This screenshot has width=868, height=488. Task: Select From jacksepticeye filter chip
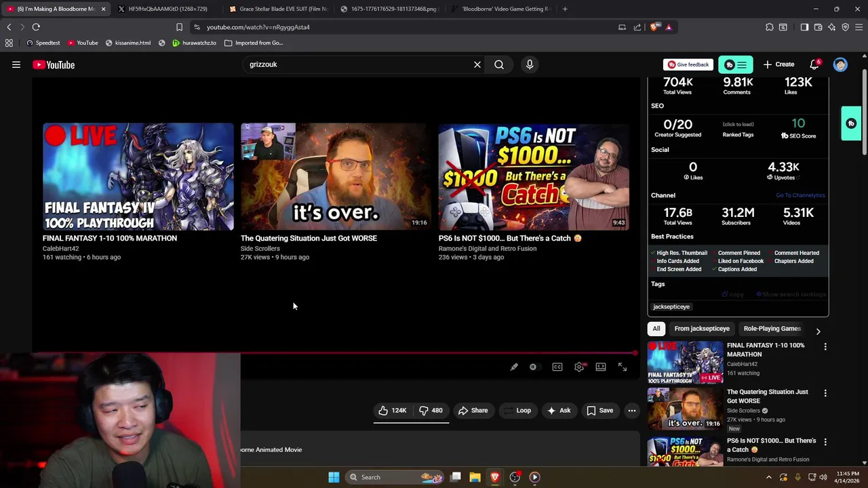(702, 329)
